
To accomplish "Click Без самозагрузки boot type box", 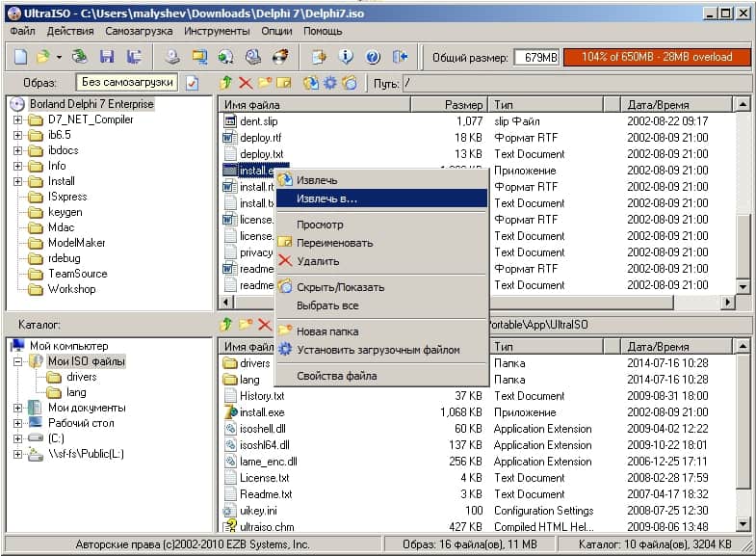I will (x=127, y=83).
